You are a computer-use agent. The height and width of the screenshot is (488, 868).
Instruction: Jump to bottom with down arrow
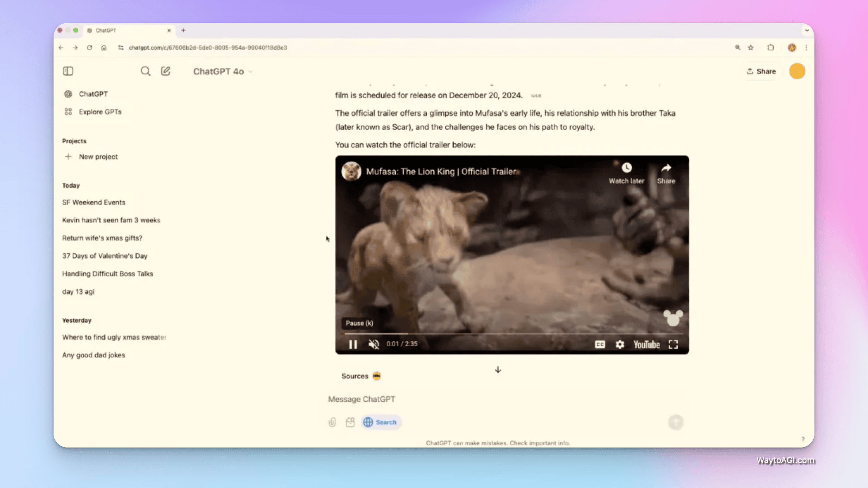(498, 370)
